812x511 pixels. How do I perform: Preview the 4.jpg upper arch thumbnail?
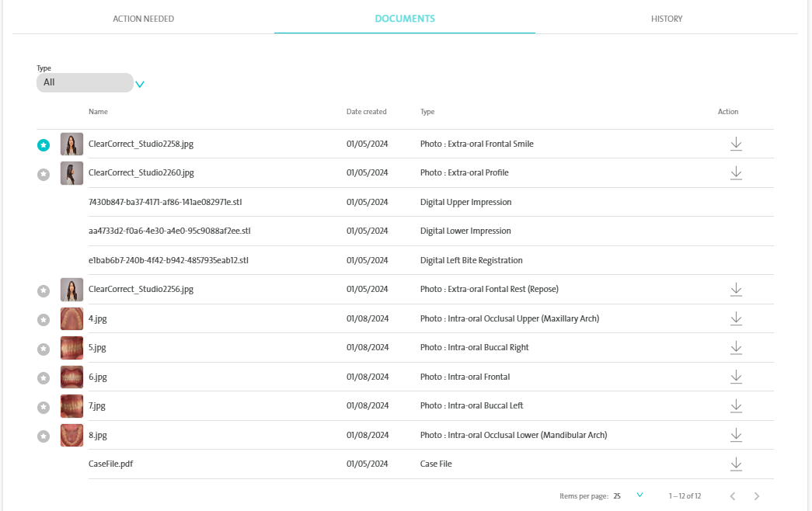71,318
